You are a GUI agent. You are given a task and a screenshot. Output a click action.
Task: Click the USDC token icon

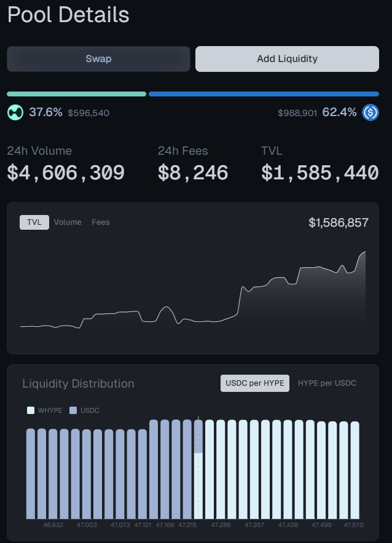pyautogui.click(x=370, y=112)
